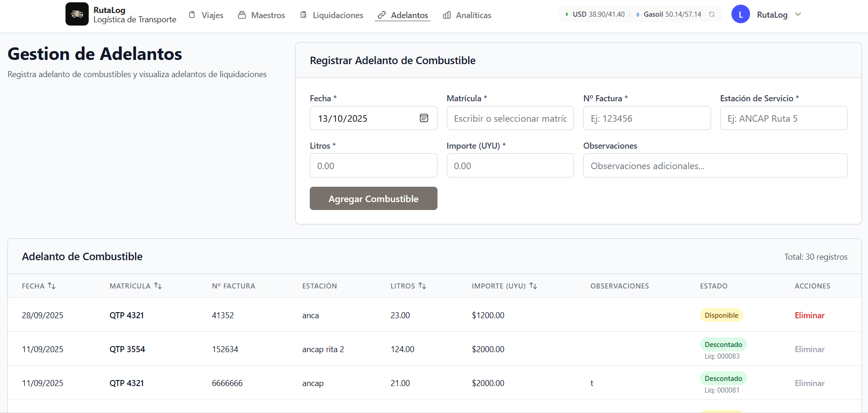Click the invoice number 41352 cell
Screen dimensions: 868x413
point(223,315)
